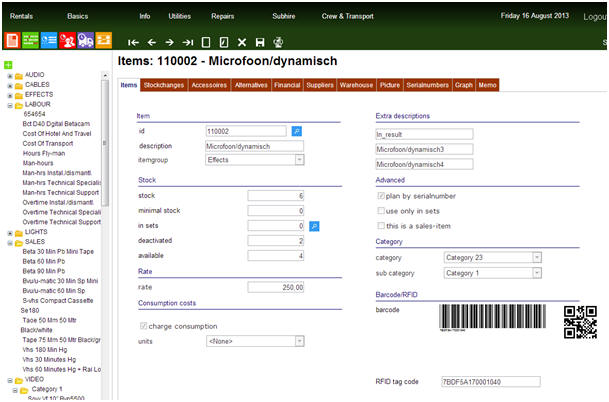Switch to Alternatives tab
Image resolution: width=609 pixels, height=402 pixels.
[x=251, y=85]
